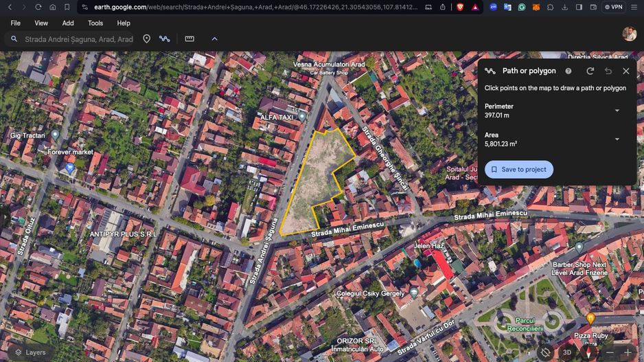The width and height of the screenshot is (644, 362).
Task: Zoom out with the minus button
Action: (x=609, y=352)
